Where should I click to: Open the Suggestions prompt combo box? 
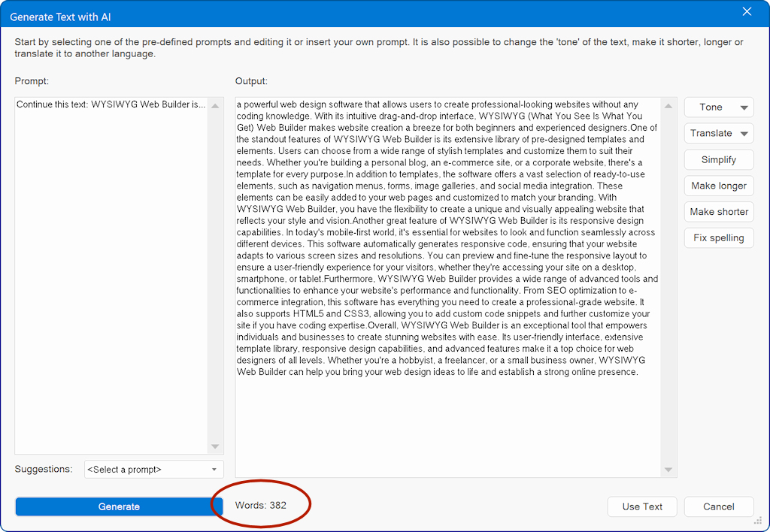(153, 469)
